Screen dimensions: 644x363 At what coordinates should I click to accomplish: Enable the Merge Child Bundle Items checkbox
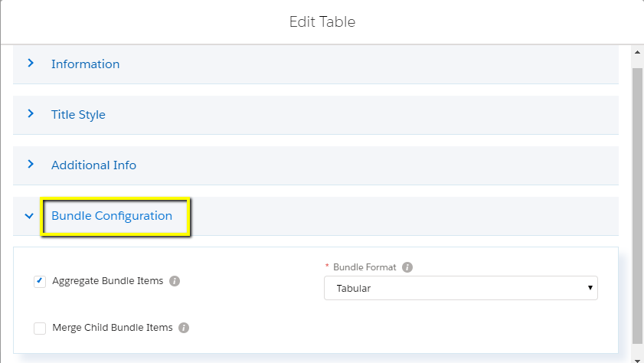pos(40,329)
